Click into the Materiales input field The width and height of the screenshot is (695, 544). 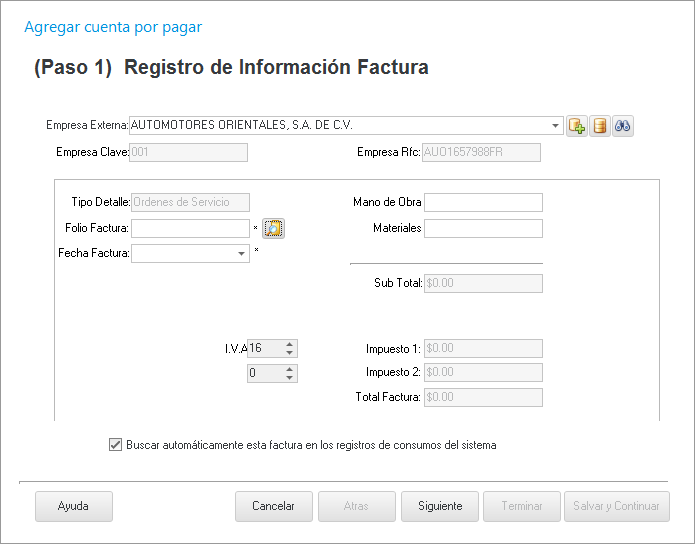point(483,229)
